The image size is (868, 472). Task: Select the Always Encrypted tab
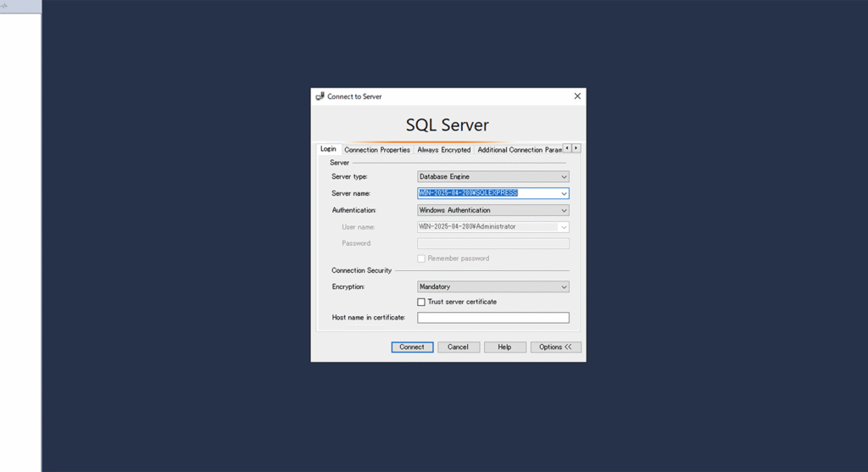point(444,150)
